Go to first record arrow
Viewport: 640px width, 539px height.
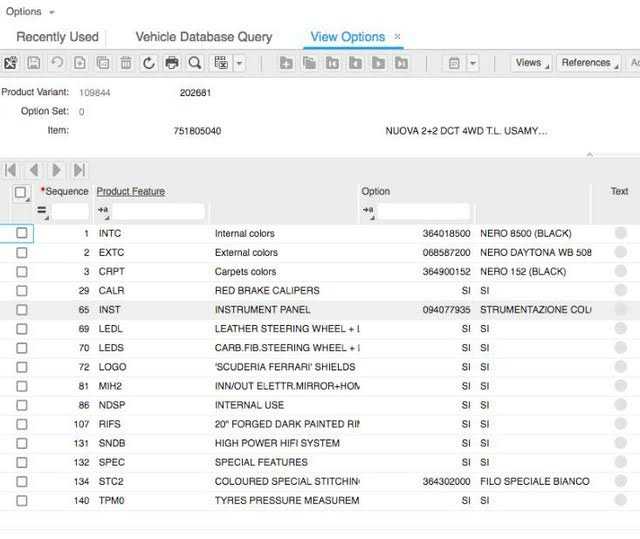12,170
